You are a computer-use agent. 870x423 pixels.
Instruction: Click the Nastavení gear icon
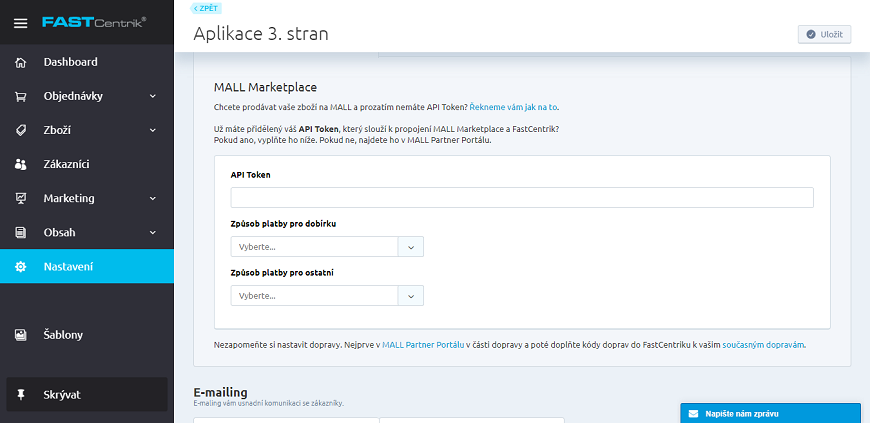[x=21, y=267]
